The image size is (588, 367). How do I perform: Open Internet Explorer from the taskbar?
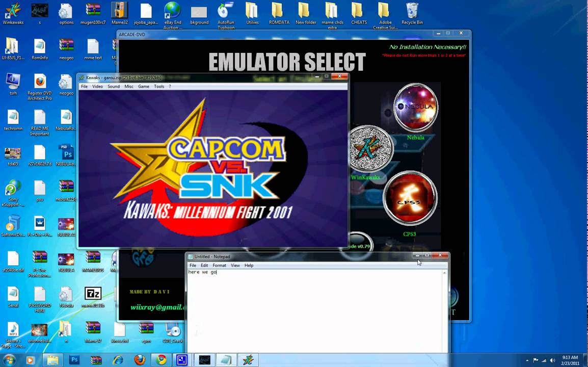pos(118,360)
